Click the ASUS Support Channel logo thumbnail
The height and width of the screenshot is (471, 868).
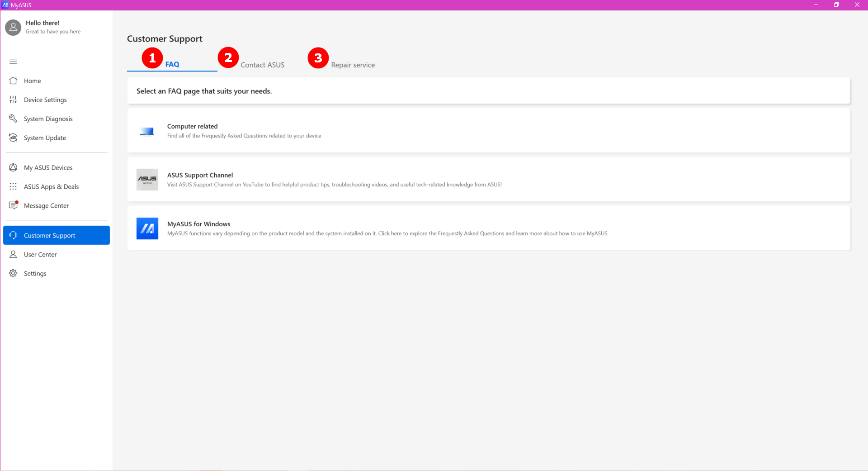click(147, 180)
